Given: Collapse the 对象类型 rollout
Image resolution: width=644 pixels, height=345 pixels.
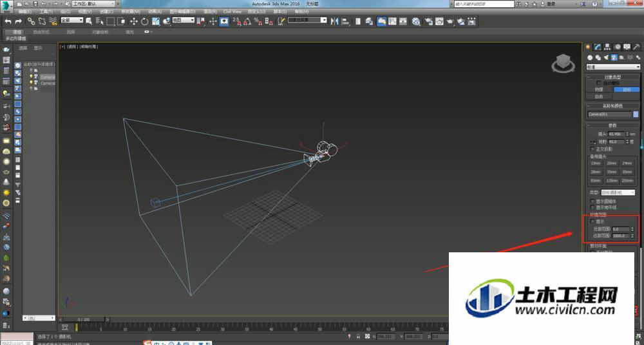Looking at the screenshot, I should point(612,77).
